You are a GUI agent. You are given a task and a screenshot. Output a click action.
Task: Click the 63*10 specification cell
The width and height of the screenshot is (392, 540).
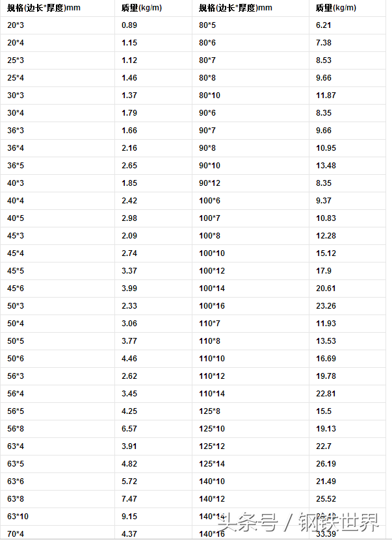[x=18, y=517]
